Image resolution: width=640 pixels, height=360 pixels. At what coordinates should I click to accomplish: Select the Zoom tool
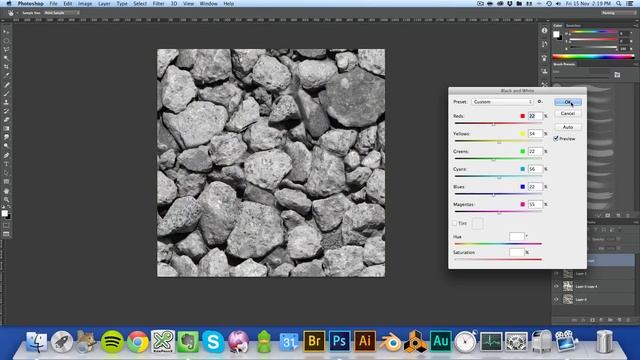click(6, 199)
